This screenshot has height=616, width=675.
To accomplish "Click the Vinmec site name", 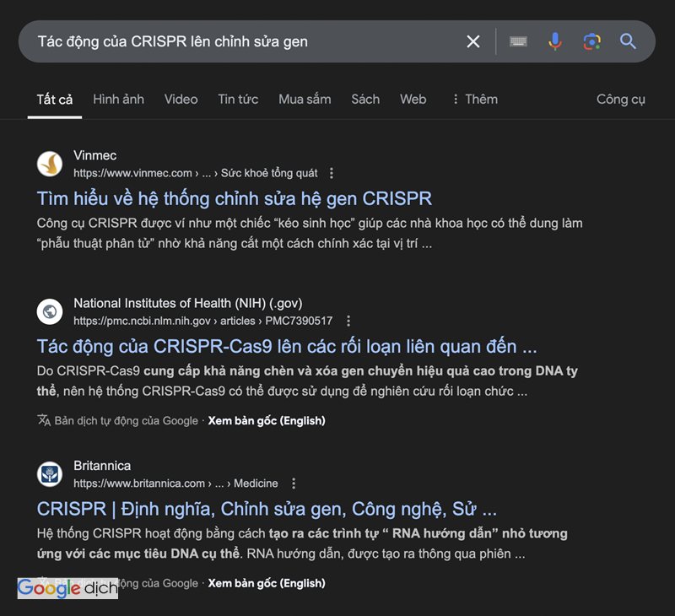I will click(x=94, y=155).
